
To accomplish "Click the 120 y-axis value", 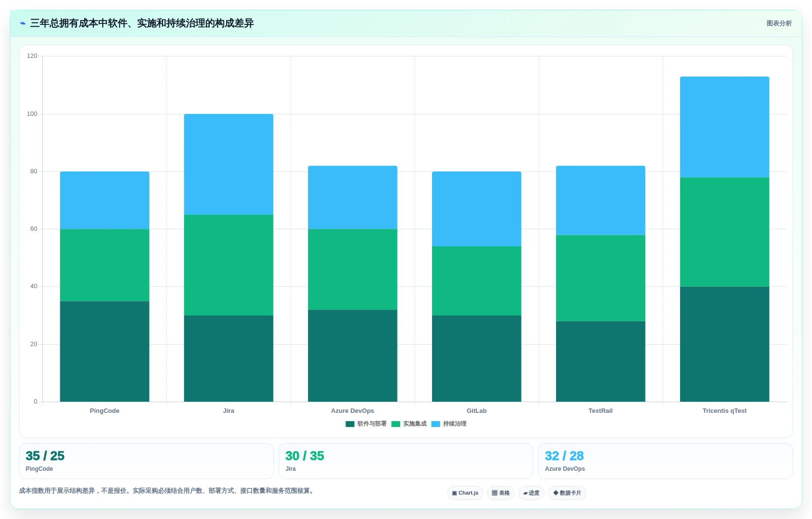I will pos(32,56).
